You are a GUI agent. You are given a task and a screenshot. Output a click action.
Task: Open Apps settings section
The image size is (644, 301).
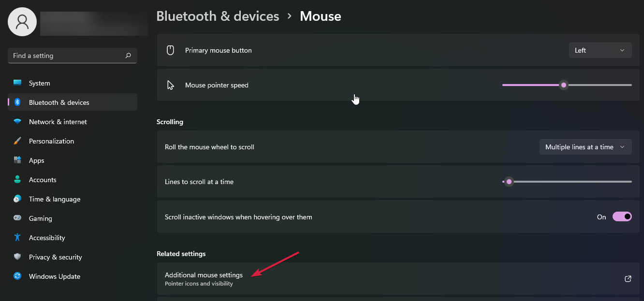click(36, 160)
